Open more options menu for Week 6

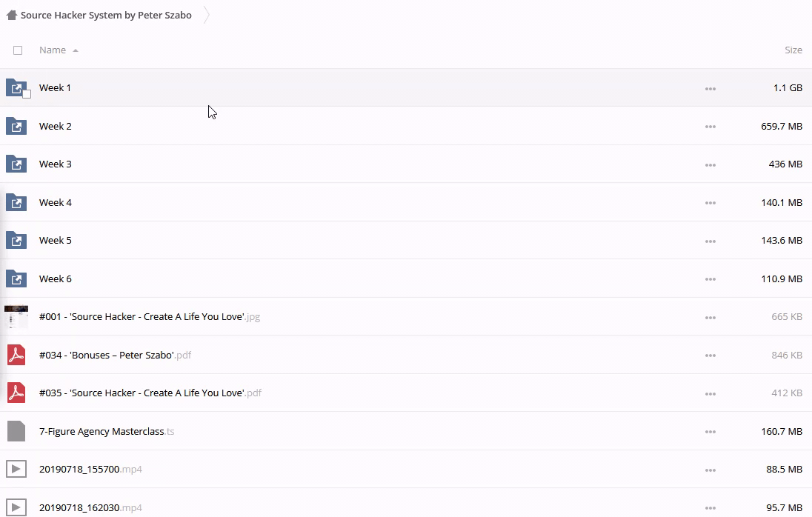click(710, 279)
